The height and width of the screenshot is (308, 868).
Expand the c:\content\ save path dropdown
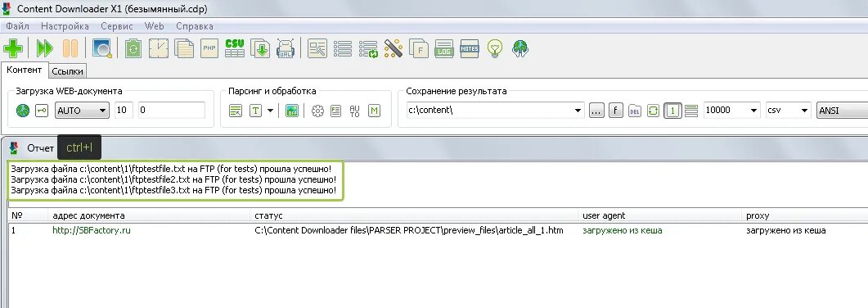click(578, 111)
